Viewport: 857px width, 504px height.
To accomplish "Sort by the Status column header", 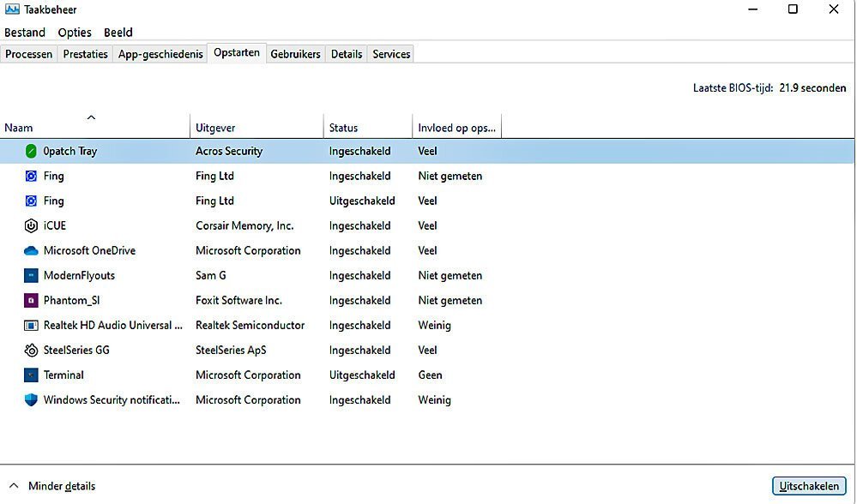I will tap(368, 127).
